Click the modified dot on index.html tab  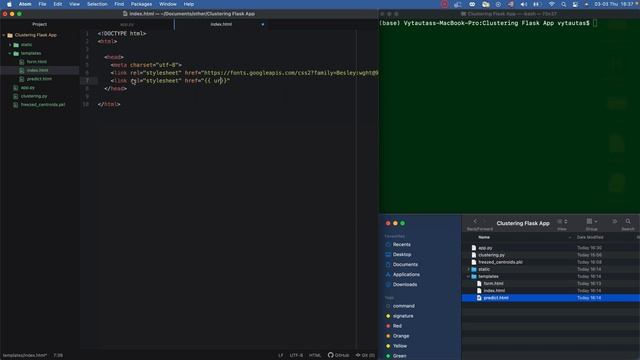point(262,24)
